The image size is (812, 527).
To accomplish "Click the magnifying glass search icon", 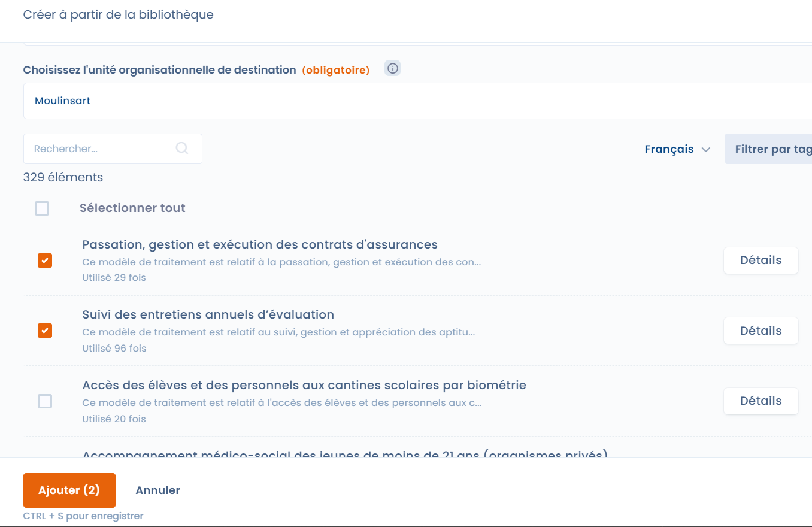I will pos(182,148).
